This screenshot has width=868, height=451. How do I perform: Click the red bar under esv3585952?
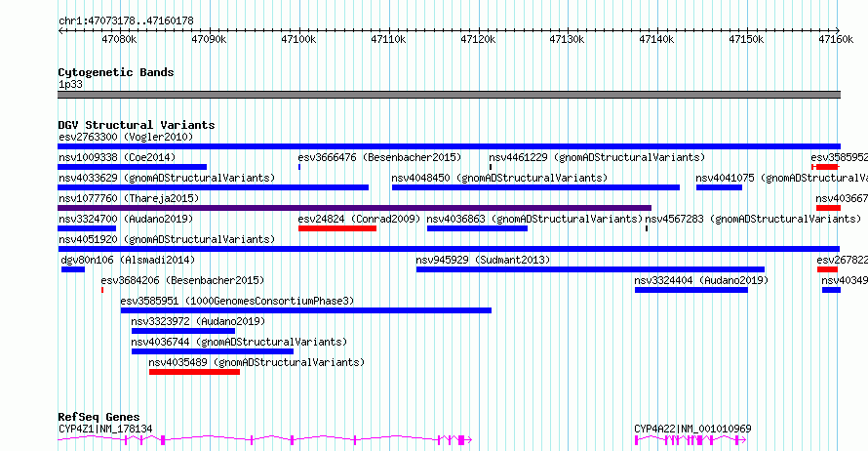pyautogui.click(x=825, y=167)
